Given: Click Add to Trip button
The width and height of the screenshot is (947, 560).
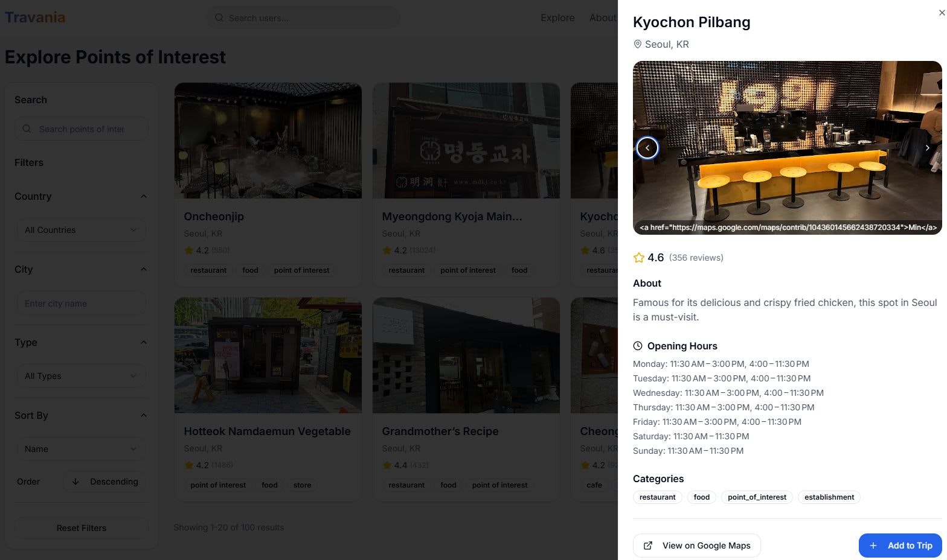Looking at the screenshot, I should coord(900,546).
